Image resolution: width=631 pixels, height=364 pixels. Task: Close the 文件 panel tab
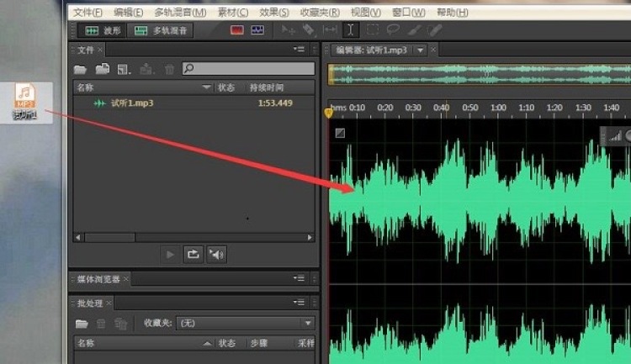[x=100, y=50]
